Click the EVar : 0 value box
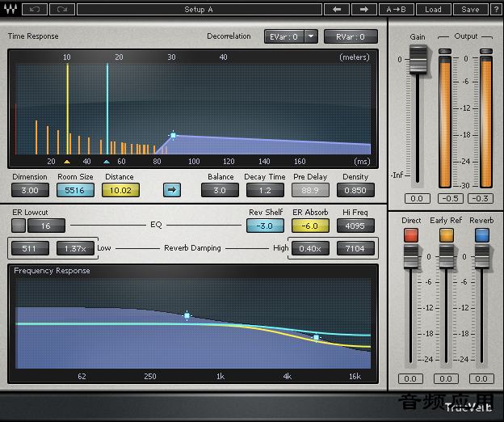This screenshot has height=422, width=504. pyautogui.click(x=284, y=36)
